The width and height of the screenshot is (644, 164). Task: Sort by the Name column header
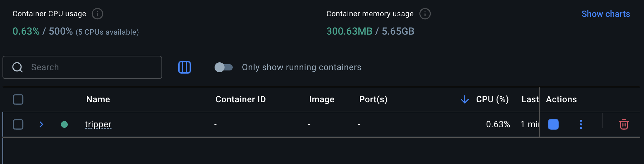click(x=98, y=99)
